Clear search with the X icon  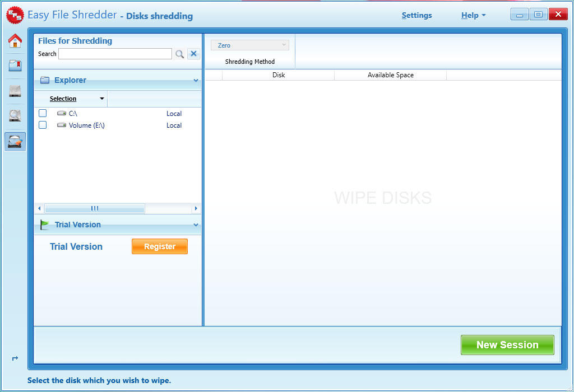193,54
